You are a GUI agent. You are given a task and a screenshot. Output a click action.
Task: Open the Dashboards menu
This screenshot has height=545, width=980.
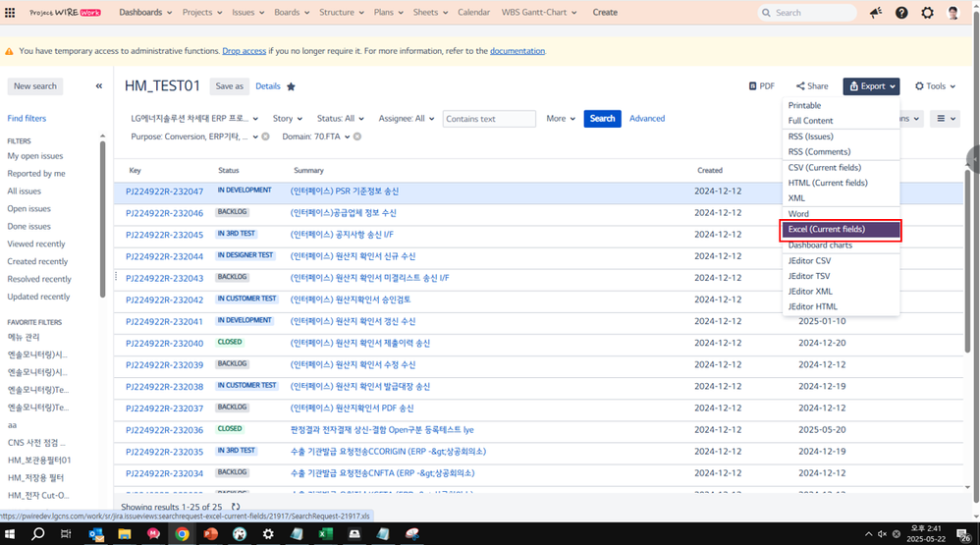coord(145,13)
